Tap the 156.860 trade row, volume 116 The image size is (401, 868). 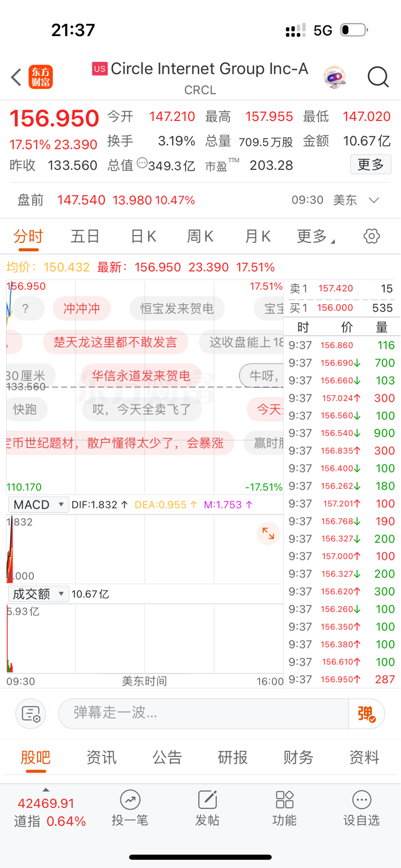(x=342, y=345)
